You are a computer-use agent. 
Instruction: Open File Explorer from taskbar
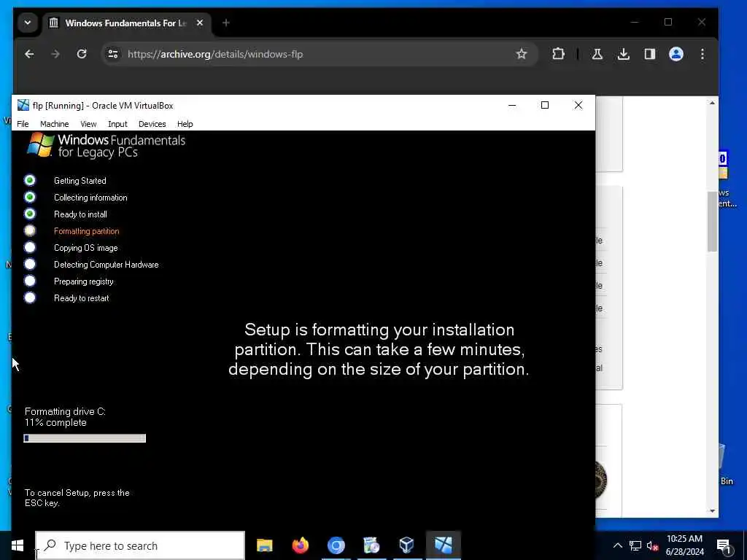point(264,545)
